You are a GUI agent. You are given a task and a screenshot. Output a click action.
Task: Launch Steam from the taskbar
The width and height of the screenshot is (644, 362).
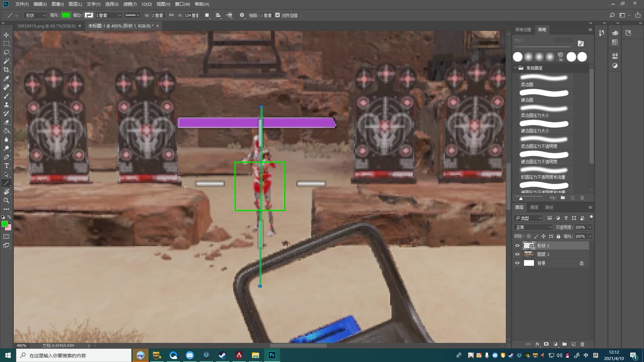pos(222,355)
